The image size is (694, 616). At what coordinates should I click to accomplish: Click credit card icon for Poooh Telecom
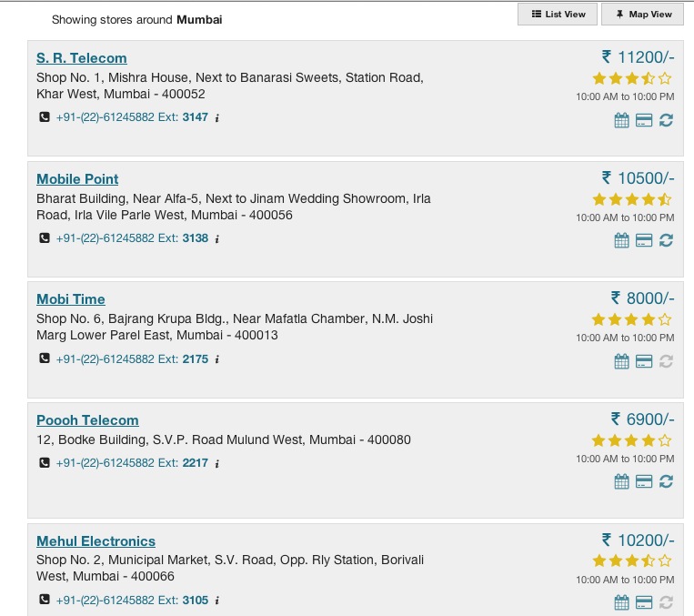pos(644,481)
